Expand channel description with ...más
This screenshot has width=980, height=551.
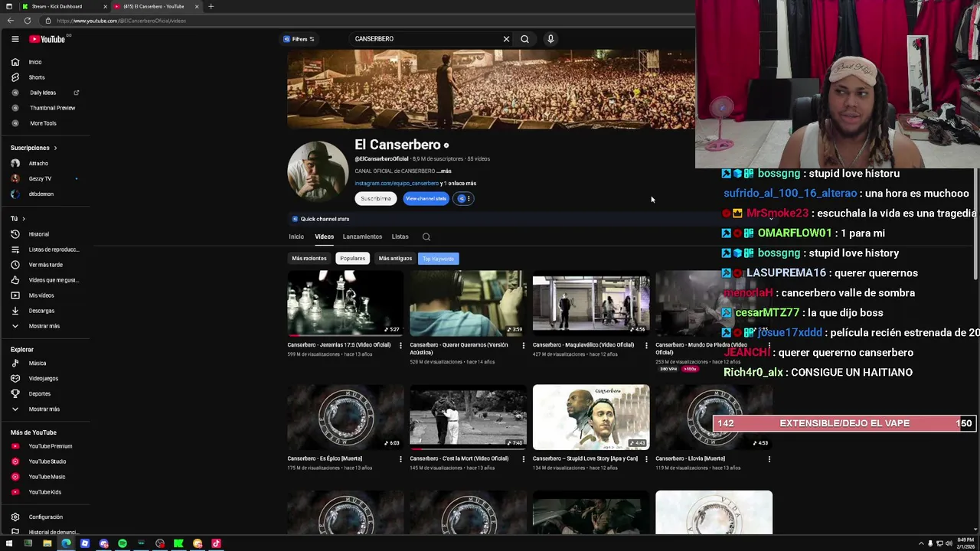[444, 171]
